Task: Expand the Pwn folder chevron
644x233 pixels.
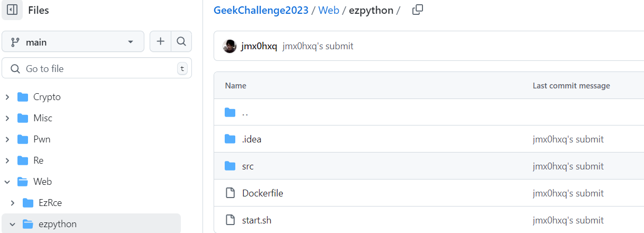Action: tap(7, 139)
